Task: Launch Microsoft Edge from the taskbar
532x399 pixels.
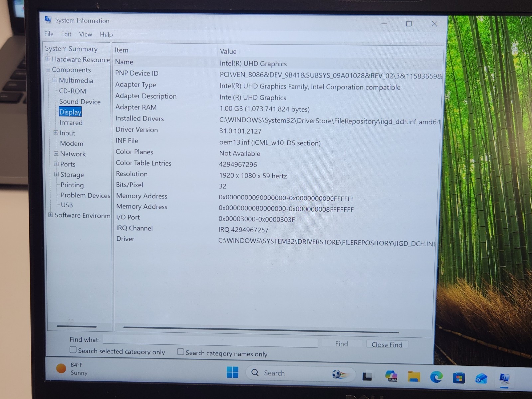Action: click(436, 377)
